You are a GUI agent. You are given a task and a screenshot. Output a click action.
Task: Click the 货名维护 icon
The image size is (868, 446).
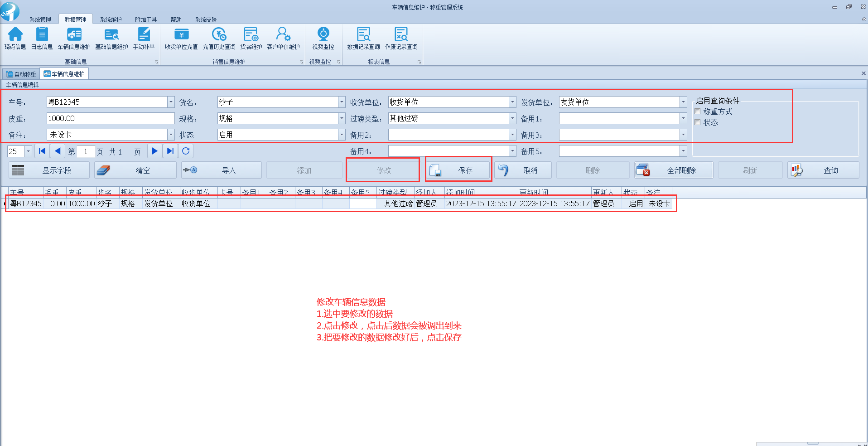coord(251,38)
